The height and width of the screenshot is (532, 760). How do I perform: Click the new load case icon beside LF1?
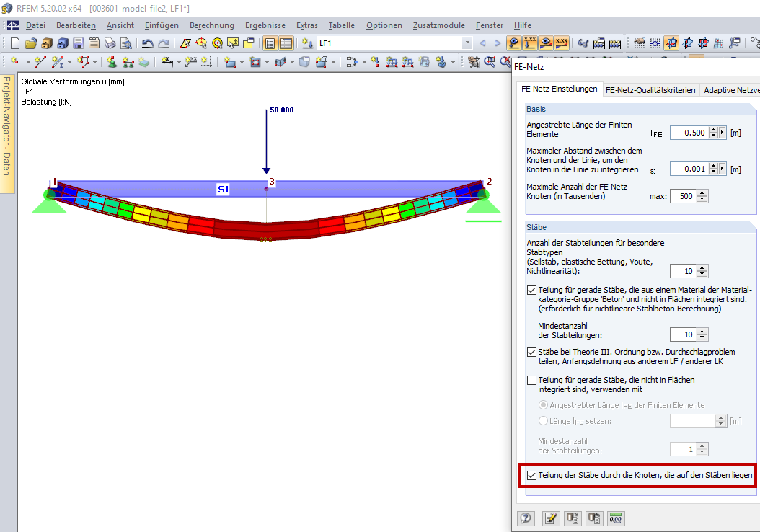click(x=306, y=43)
